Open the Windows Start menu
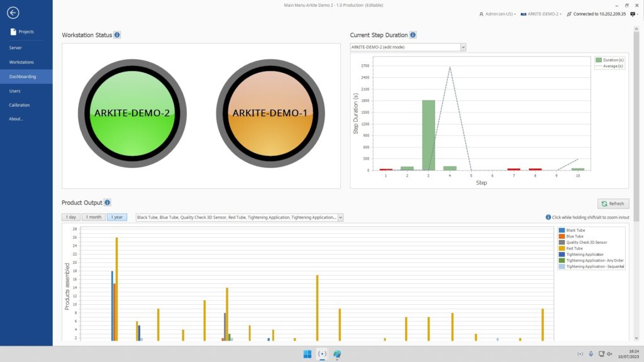Screen dimensions: 644x362 [308, 354]
